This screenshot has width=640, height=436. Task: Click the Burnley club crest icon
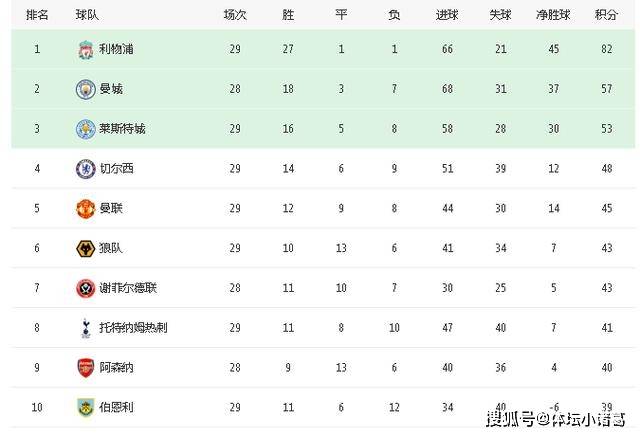point(85,408)
